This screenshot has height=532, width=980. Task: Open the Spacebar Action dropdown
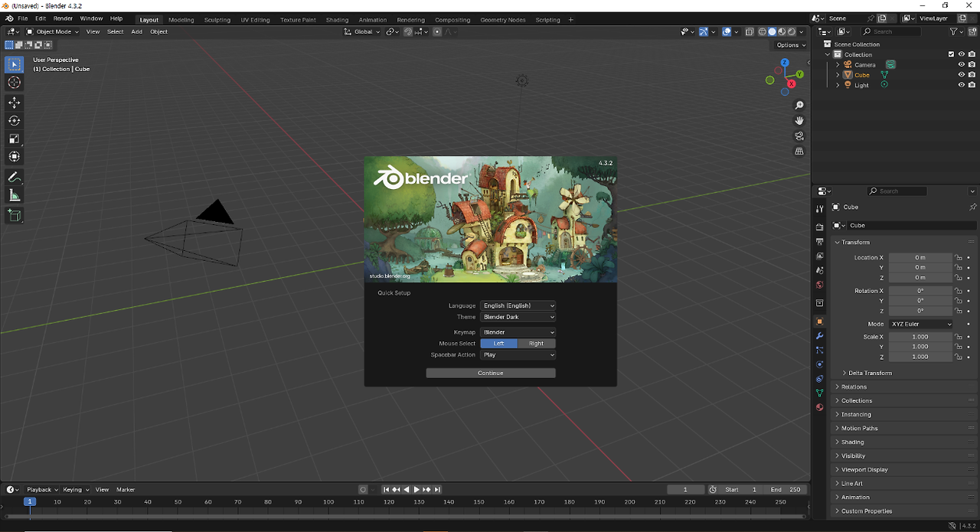[x=518, y=355]
